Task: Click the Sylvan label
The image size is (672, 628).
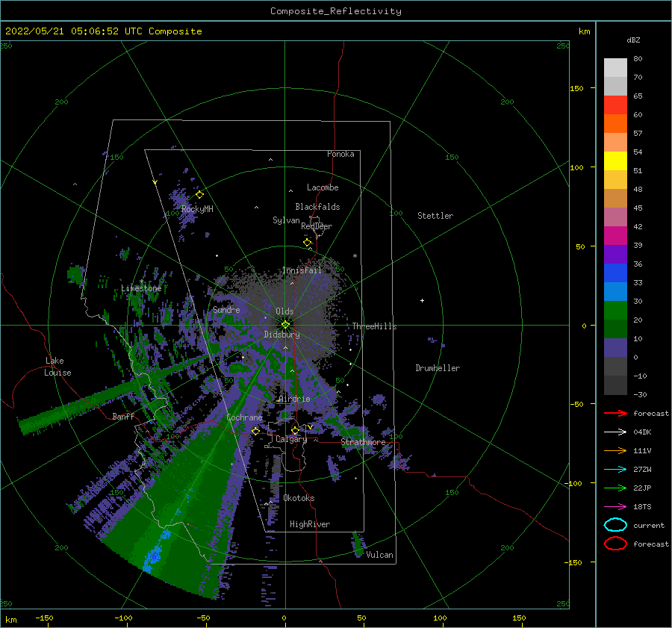Action: (286, 220)
